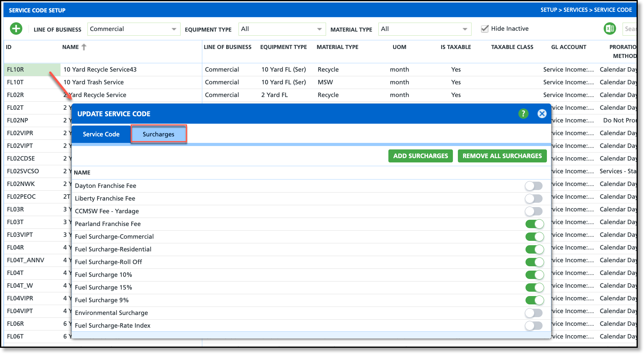Sort by the NAME column arrow
644x354 pixels.
[x=84, y=47]
